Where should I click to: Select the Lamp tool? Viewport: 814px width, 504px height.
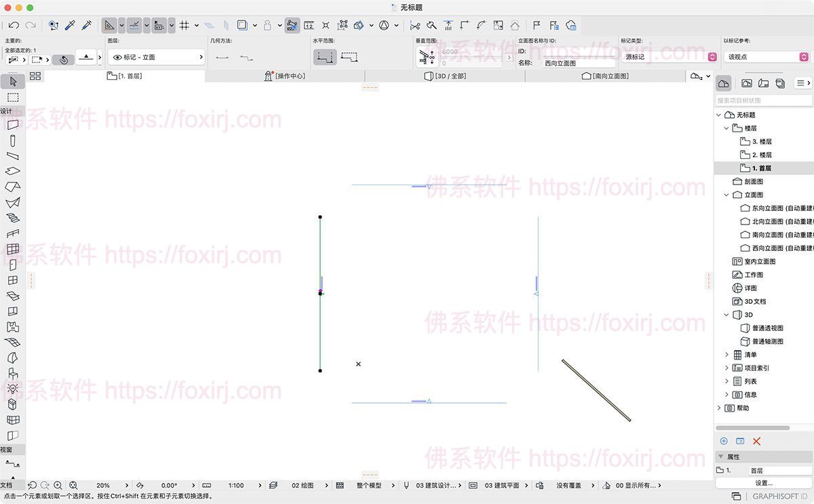[13, 389]
